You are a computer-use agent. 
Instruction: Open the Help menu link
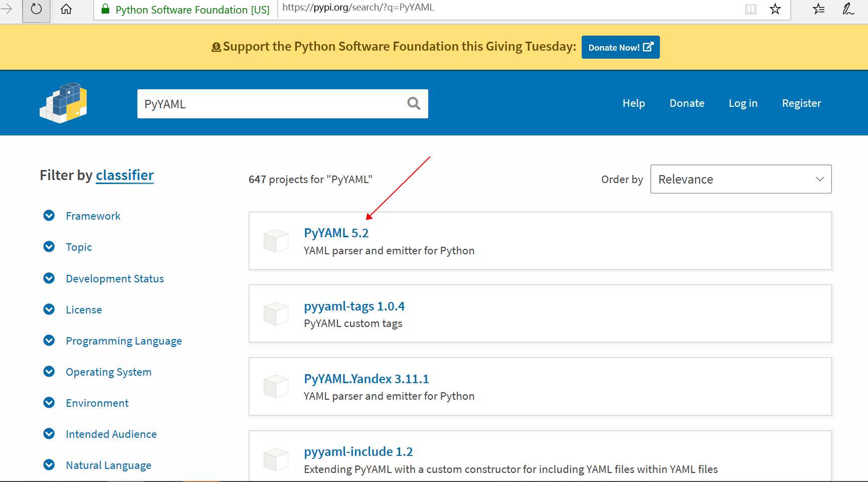[634, 103]
